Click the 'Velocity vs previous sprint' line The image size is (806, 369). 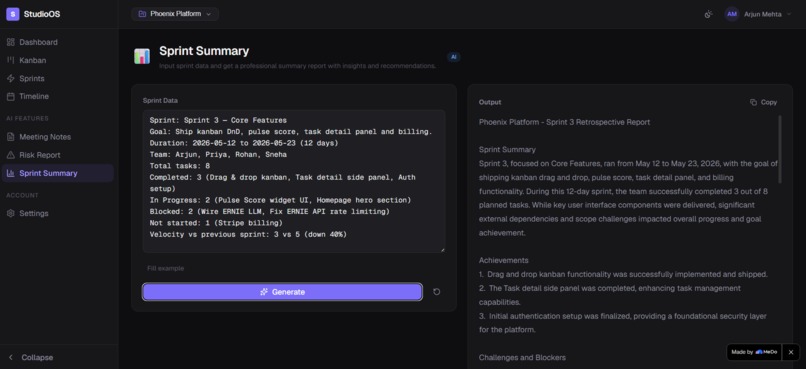point(248,235)
